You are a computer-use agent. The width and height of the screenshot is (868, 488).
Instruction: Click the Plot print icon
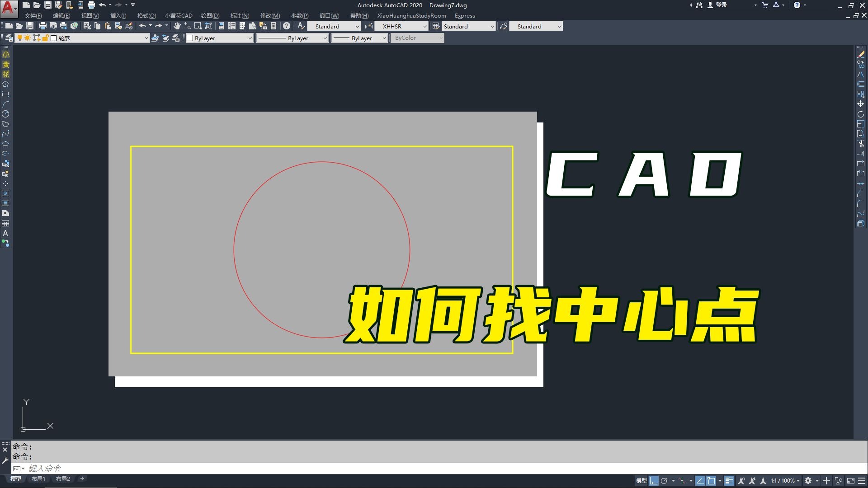point(43,26)
